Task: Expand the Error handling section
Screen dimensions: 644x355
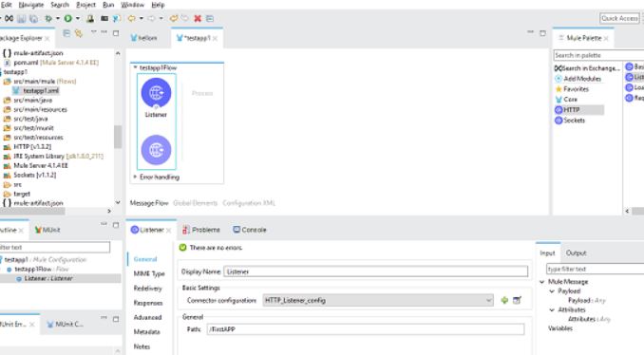Action: 135,177
